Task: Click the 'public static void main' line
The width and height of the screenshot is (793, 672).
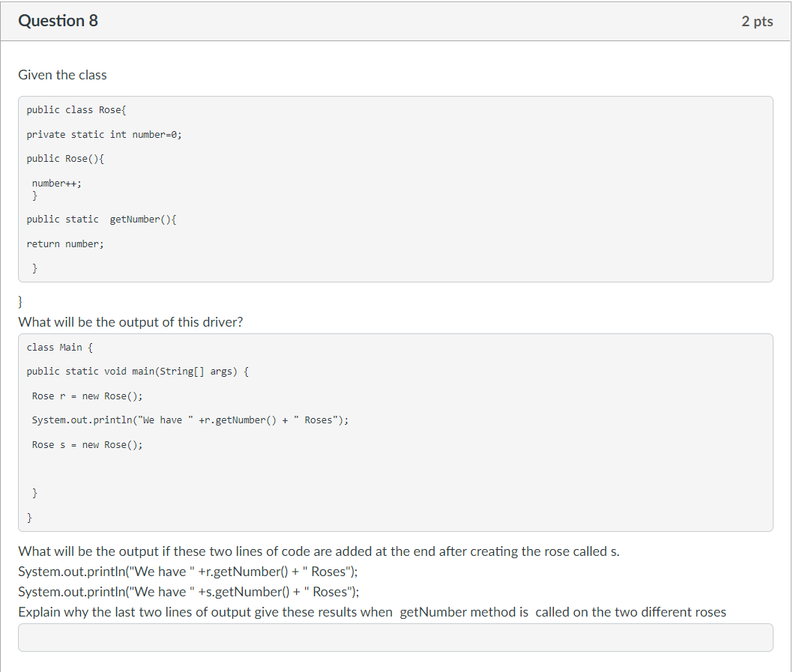Action: click(138, 372)
